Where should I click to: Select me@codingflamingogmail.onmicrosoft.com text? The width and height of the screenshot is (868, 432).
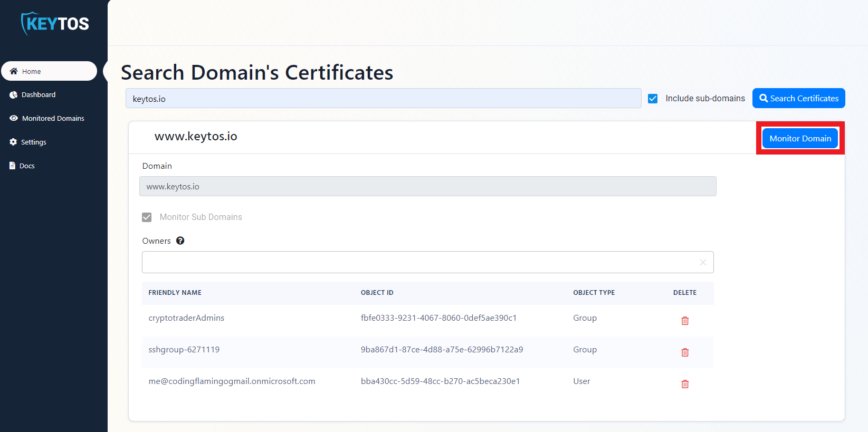pyautogui.click(x=232, y=381)
